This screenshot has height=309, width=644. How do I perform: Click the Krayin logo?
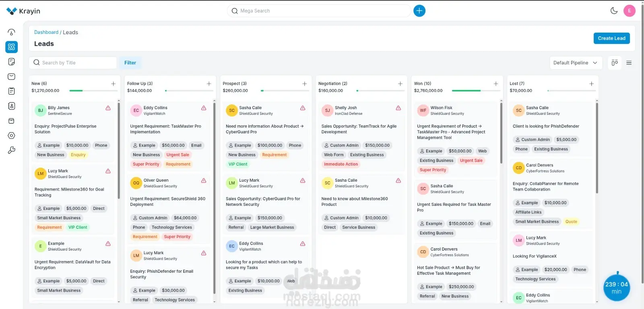point(23,11)
